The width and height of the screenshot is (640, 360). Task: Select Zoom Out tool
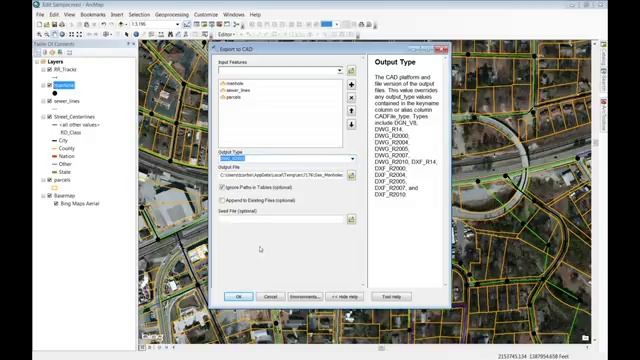pos(46,35)
